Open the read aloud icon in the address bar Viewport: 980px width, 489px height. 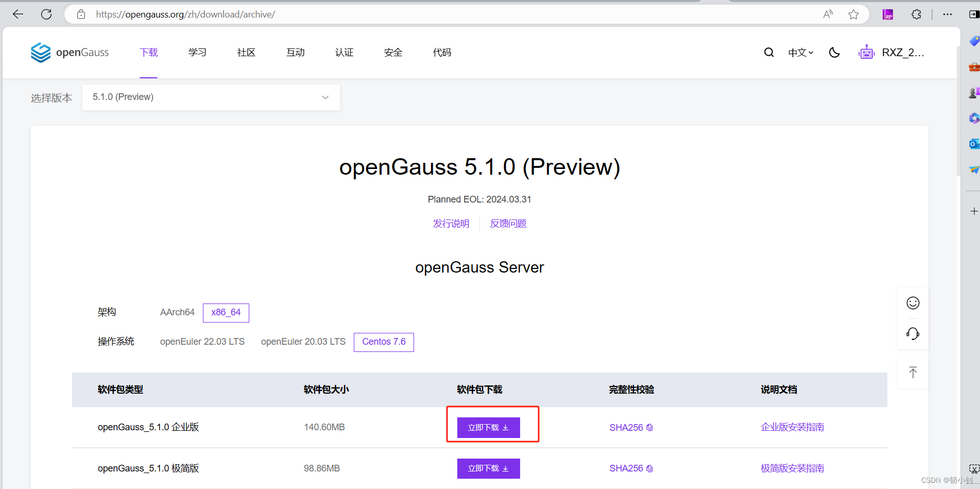click(x=828, y=14)
